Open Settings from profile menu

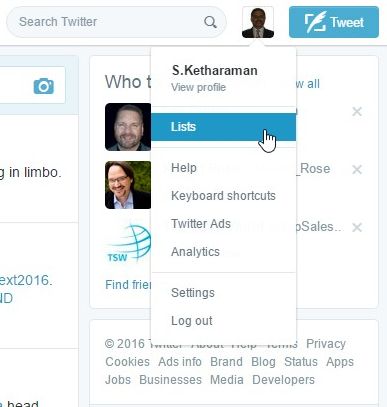[x=193, y=293]
